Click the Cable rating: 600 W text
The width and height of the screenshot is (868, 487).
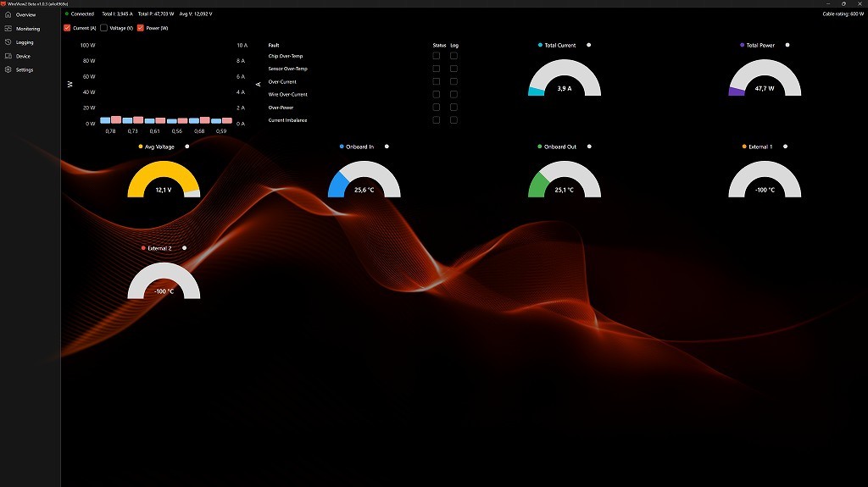coord(843,14)
